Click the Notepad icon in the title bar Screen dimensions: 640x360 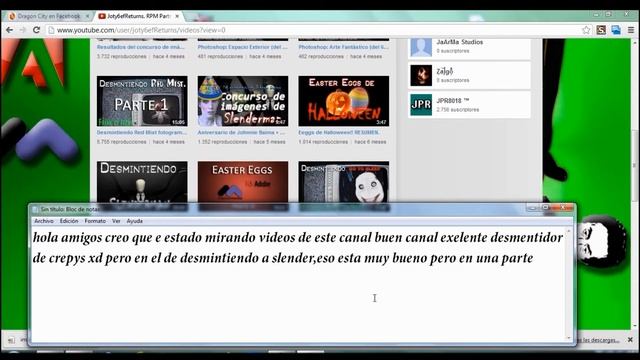[35, 209]
